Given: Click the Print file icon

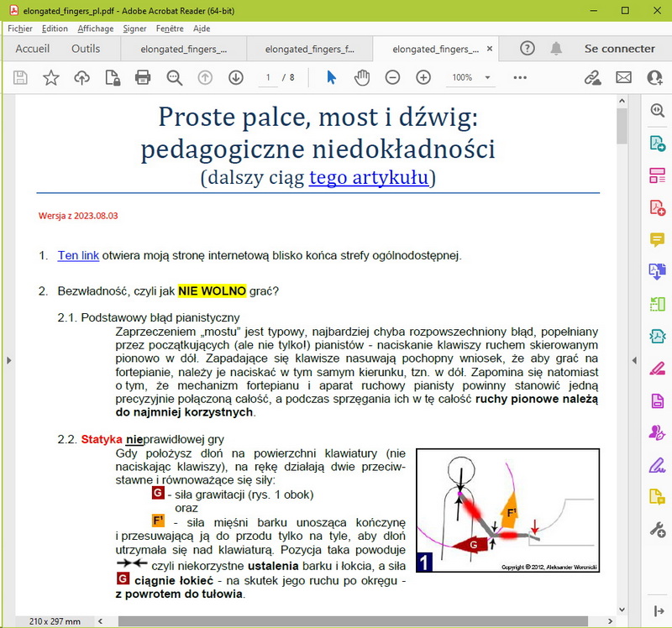Looking at the screenshot, I should tap(143, 77).
